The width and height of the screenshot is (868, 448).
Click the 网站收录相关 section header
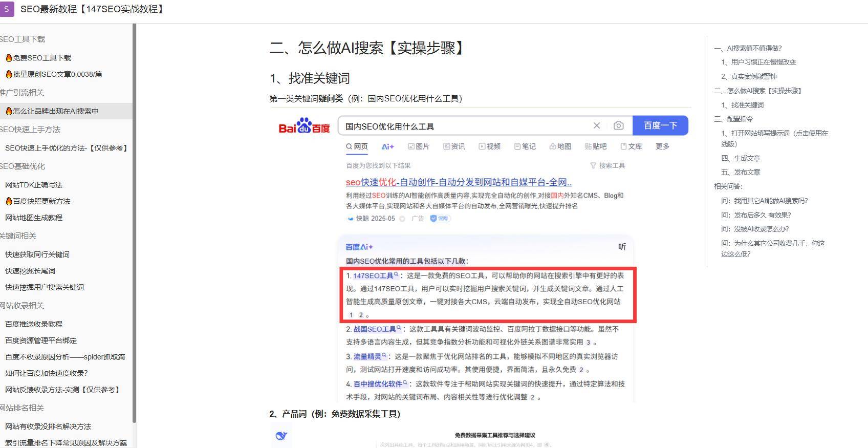pyautogui.click(x=22, y=306)
